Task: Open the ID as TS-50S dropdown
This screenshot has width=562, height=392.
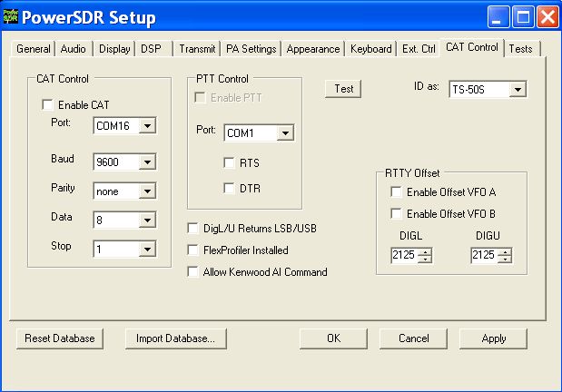Action: 518,90
